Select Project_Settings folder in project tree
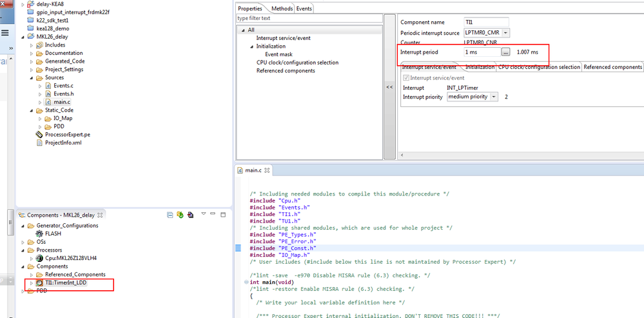The image size is (644, 318). (64, 70)
